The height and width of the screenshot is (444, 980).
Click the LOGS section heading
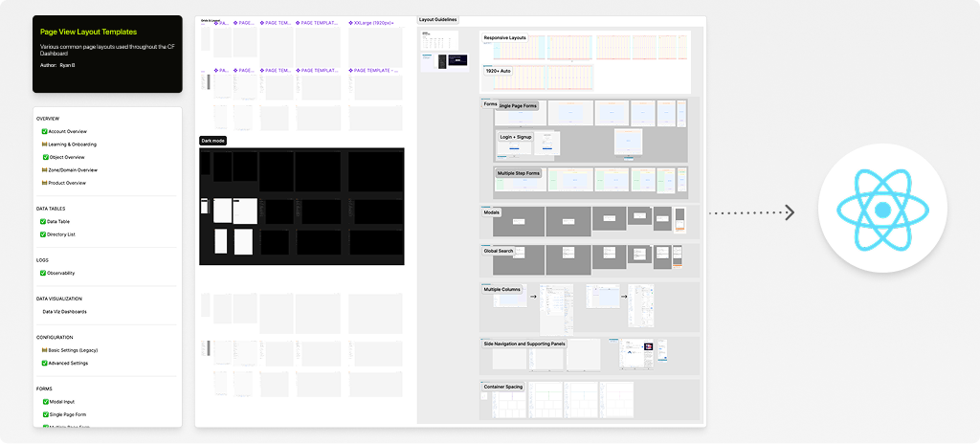pyautogui.click(x=42, y=260)
